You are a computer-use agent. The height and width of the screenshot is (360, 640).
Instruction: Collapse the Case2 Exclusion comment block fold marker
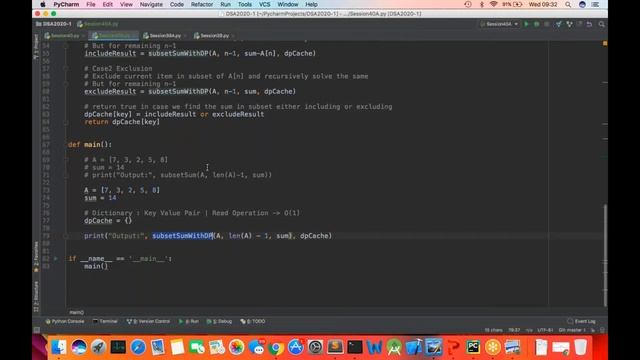click(65, 69)
